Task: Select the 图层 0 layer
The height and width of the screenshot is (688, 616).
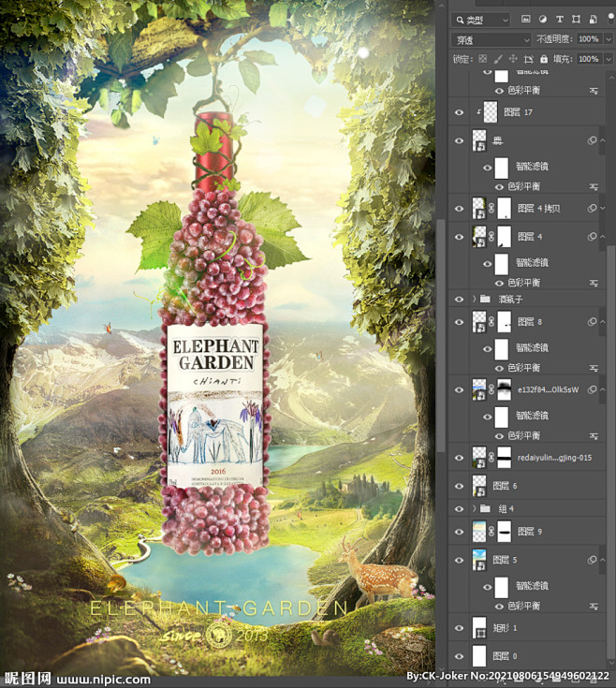Action: (526, 656)
